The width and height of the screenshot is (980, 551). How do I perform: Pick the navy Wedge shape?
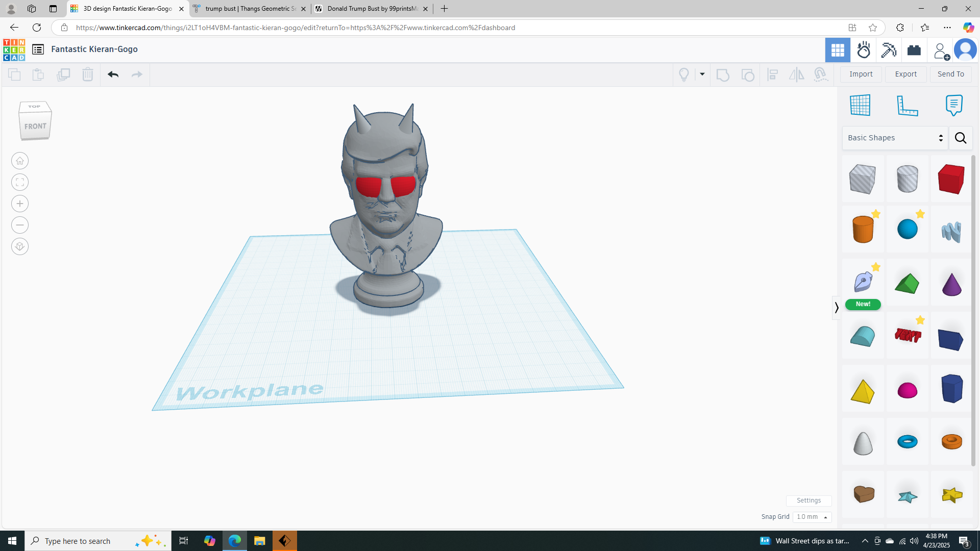pyautogui.click(x=951, y=339)
